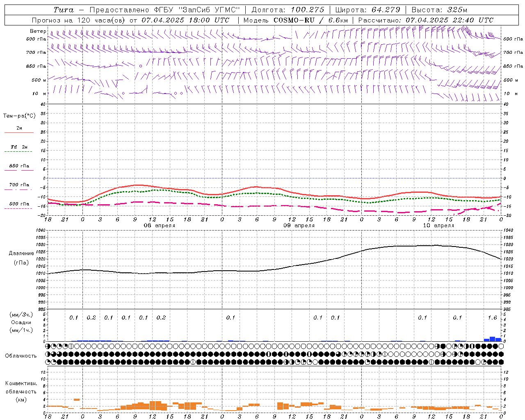Click the "Предоставлено ФГБУ ЗапСиб УГМС" provider text
This screenshot has height=420, width=525.
point(164,10)
